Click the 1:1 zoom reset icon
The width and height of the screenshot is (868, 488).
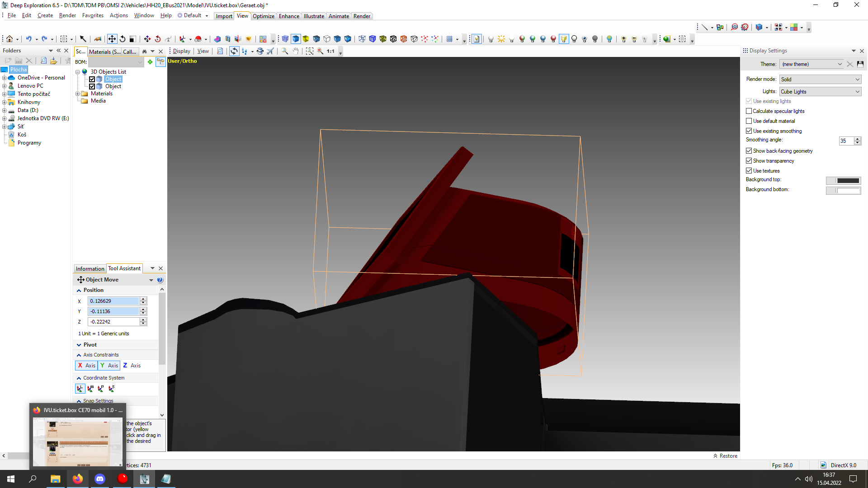330,51
